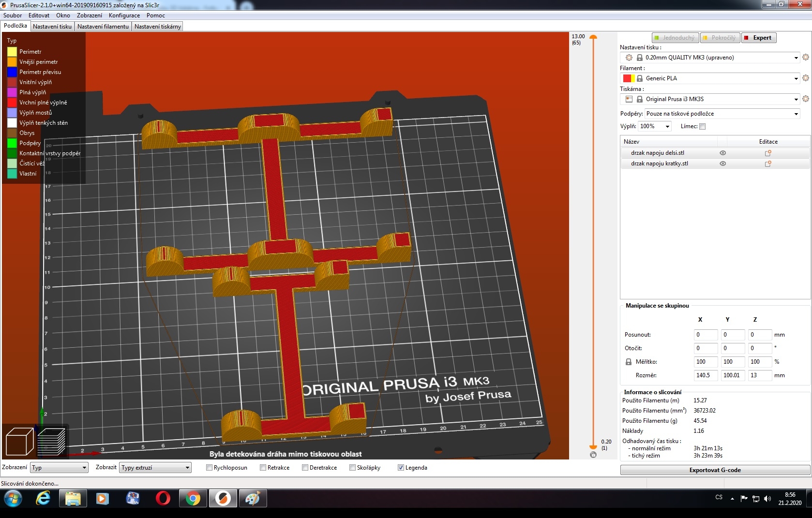812x518 pixels.
Task: Open Google Chrome from the taskbar
Action: 193,498
